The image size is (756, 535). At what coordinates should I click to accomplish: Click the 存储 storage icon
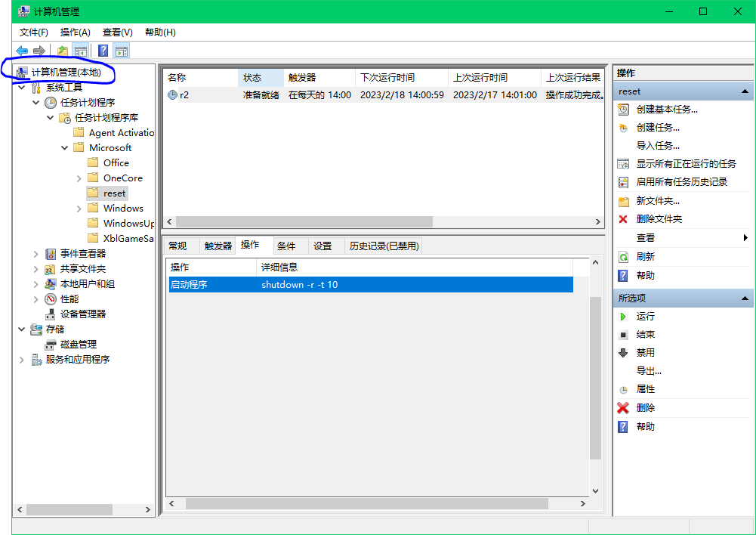[36, 329]
